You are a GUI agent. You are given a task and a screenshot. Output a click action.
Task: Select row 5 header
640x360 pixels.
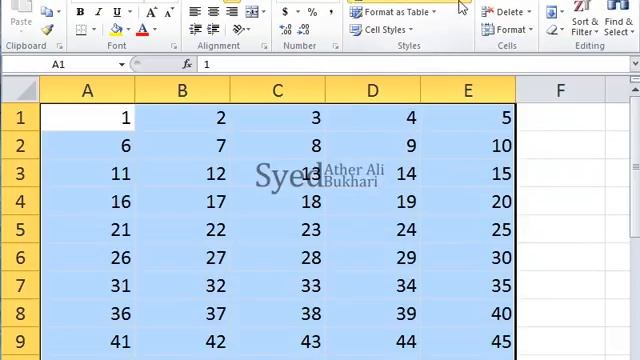pos(20,230)
